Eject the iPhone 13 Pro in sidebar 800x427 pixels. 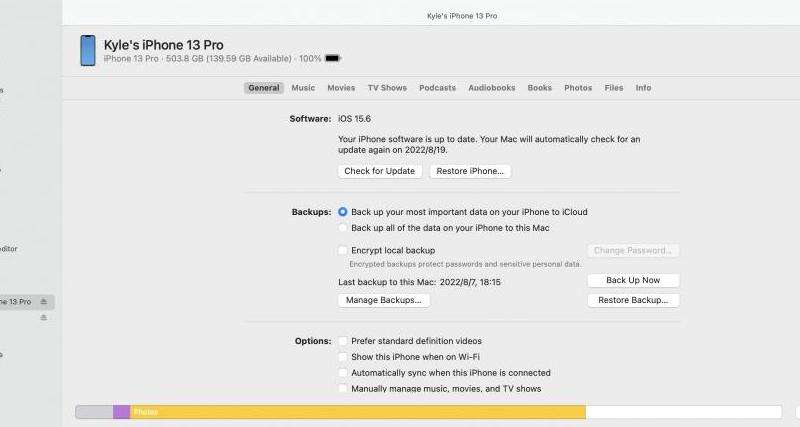(44, 302)
